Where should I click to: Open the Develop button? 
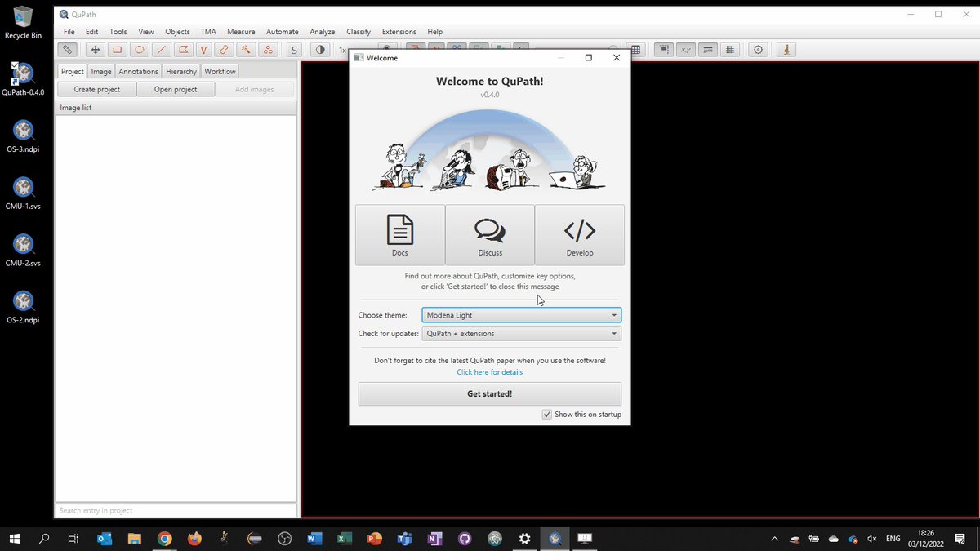580,235
